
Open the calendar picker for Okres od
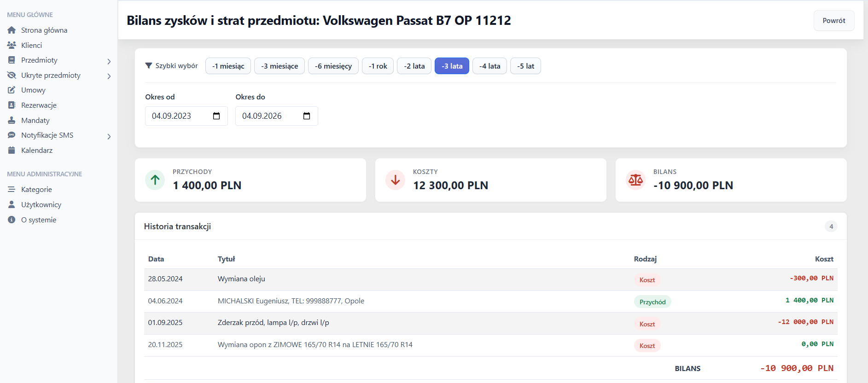pos(216,116)
